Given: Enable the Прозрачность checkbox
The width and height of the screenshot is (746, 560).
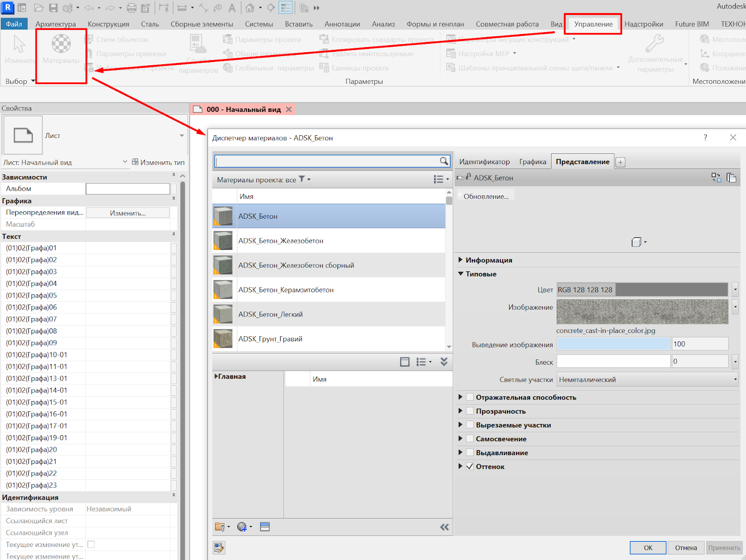Looking at the screenshot, I should (470, 411).
